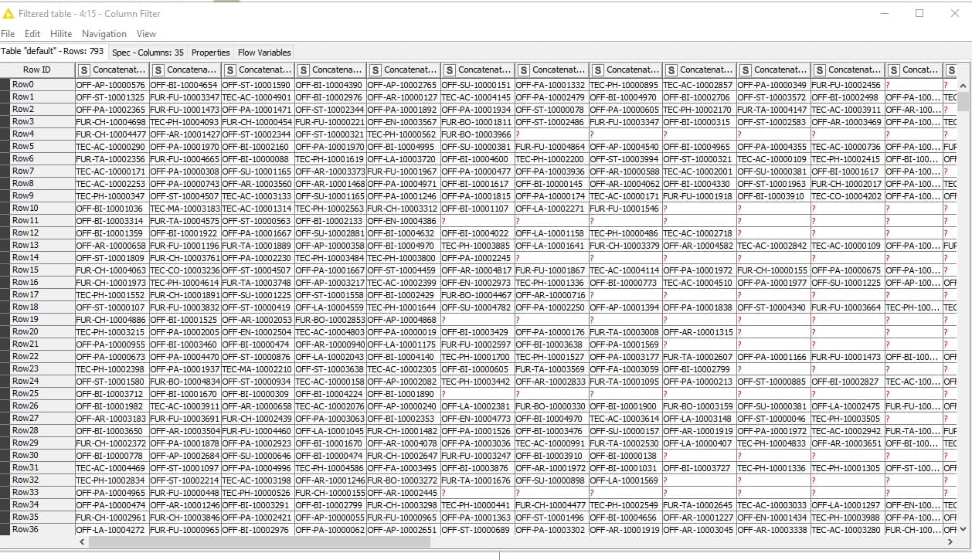This screenshot has height=560, width=972.
Task: Click cell OFF-LA-10004272 in Row36
Action: pyautogui.click(x=112, y=530)
